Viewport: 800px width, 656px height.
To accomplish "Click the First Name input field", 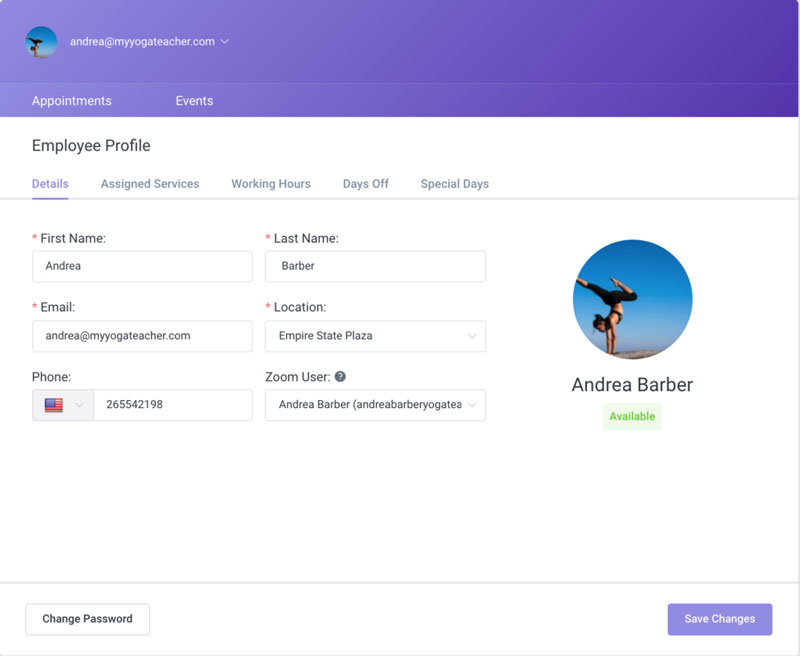I will 142,266.
